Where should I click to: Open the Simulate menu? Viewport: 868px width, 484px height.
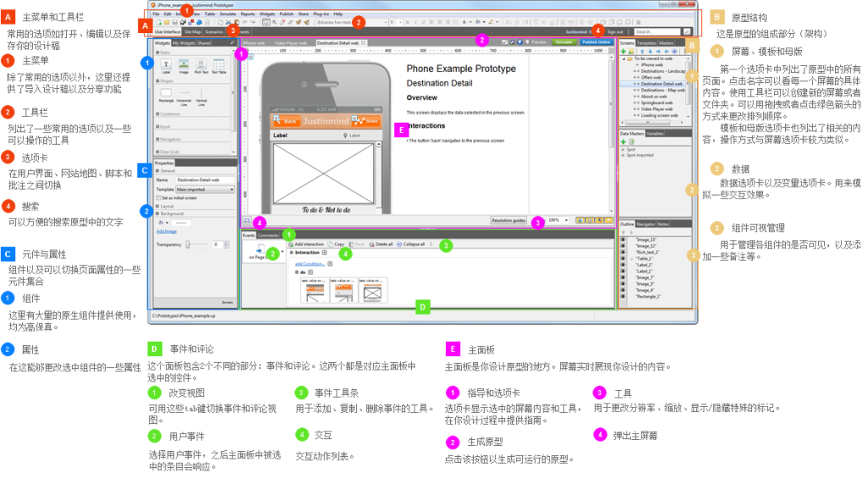tap(227, 14)
